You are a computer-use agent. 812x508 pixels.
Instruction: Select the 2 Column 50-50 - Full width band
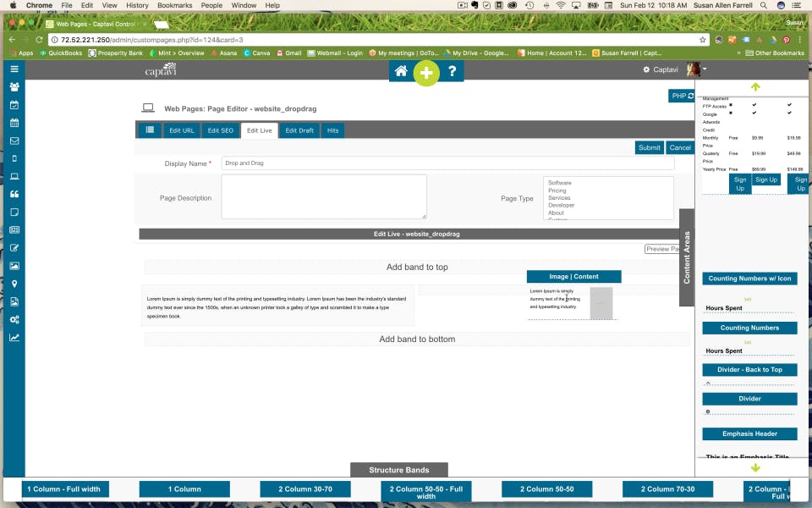pos(425,492)
